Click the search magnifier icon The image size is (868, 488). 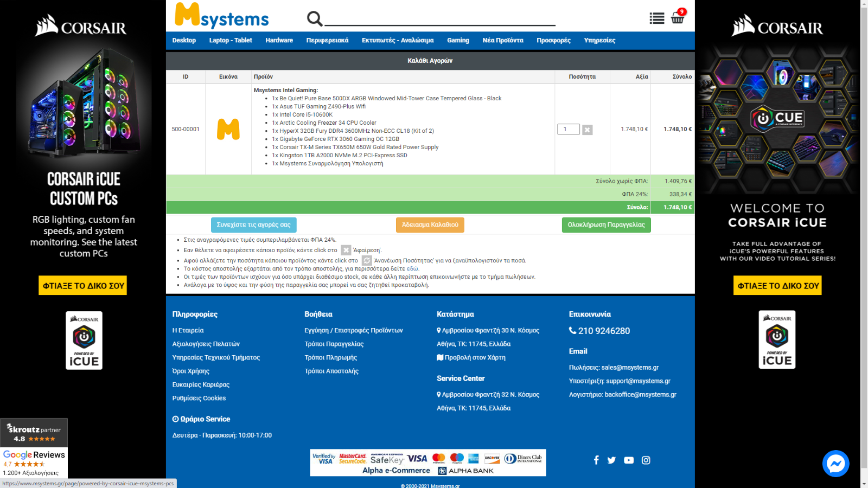click(315, 19)
